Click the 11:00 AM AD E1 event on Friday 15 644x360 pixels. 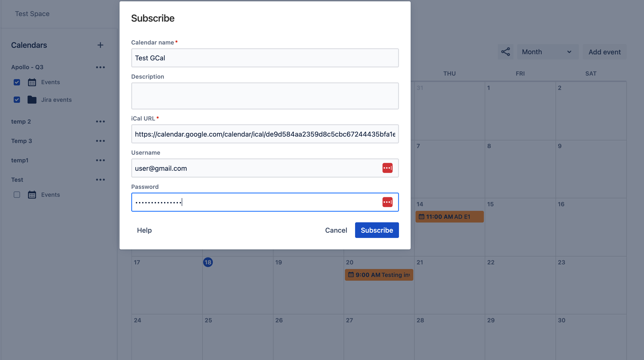coord(449,217)
